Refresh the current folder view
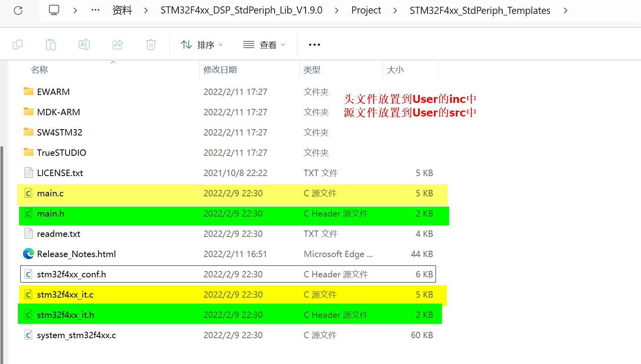The image size is (641, 364). (x=18, y=10)
